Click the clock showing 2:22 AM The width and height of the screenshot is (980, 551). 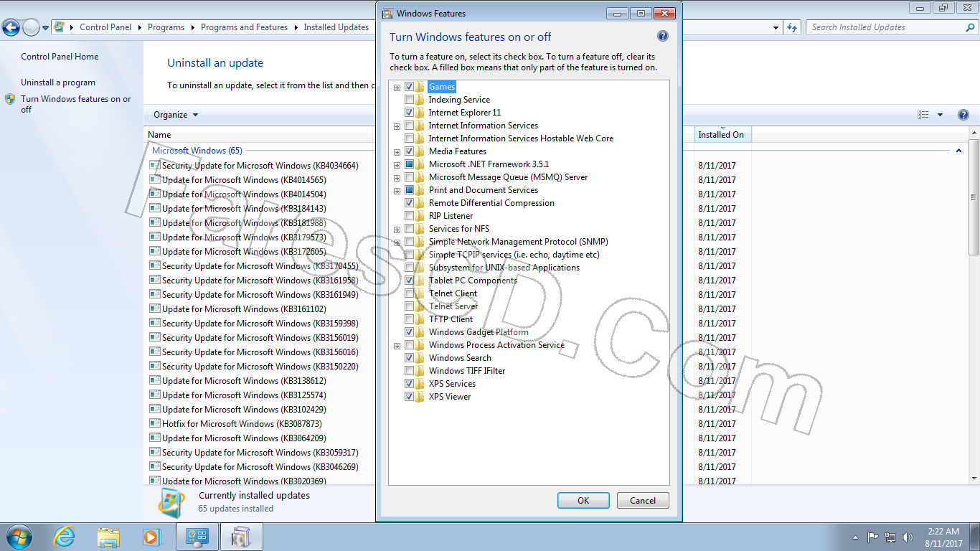click(x=943, y=532)
